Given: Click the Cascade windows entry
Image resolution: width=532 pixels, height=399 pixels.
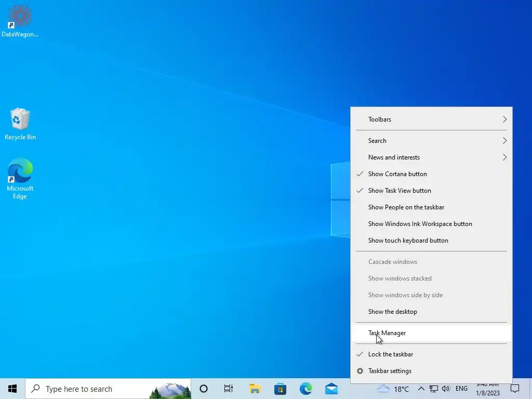Looking at the screenshot, I should tap(431, 262).
